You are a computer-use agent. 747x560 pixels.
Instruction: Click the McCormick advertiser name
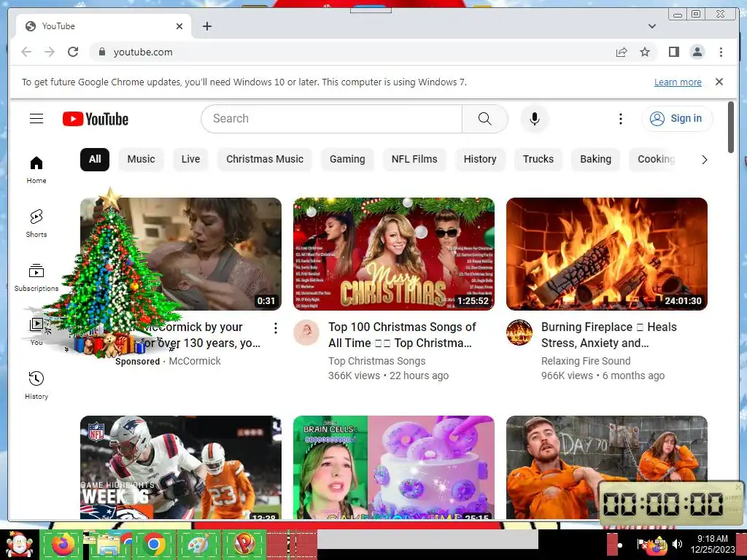(x=195, y=361)
